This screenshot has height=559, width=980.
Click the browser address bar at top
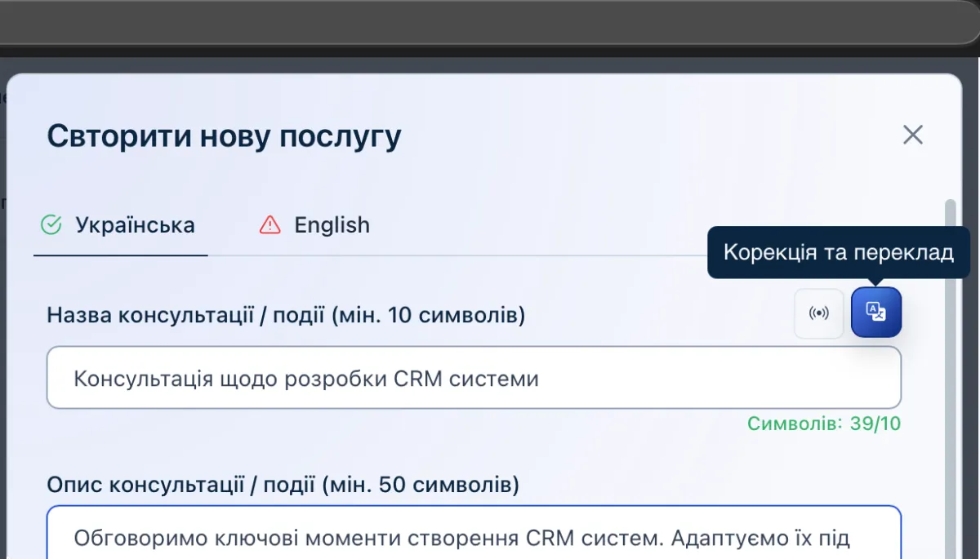coord(490,22)
